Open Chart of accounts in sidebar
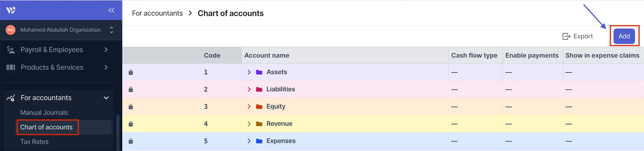 click(x=46, y=127)
